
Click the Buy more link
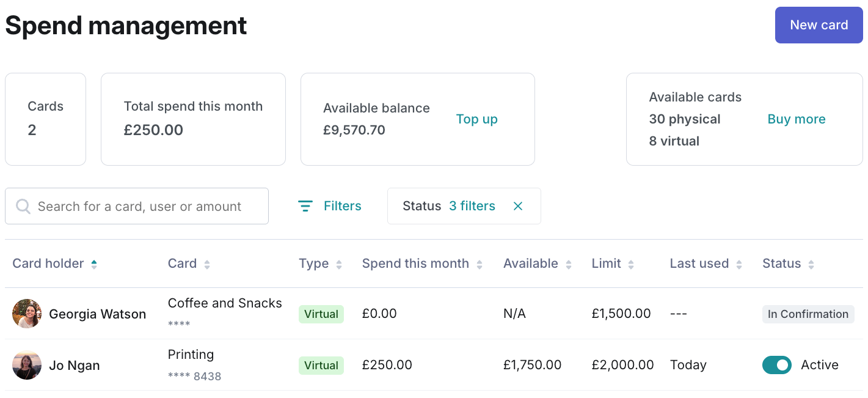[796, 119]
